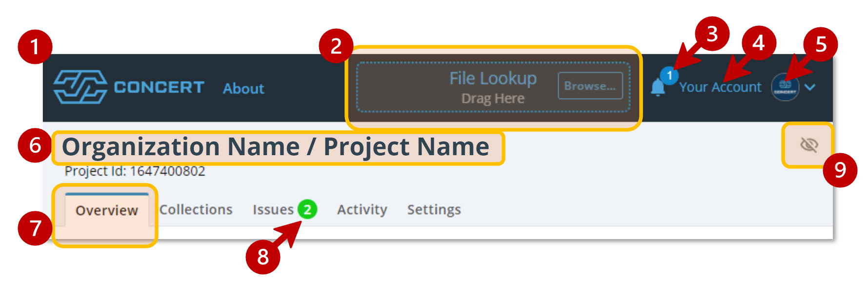Go to the Activity tab
This screenshot has width=868, height=282.
(362, 210)
